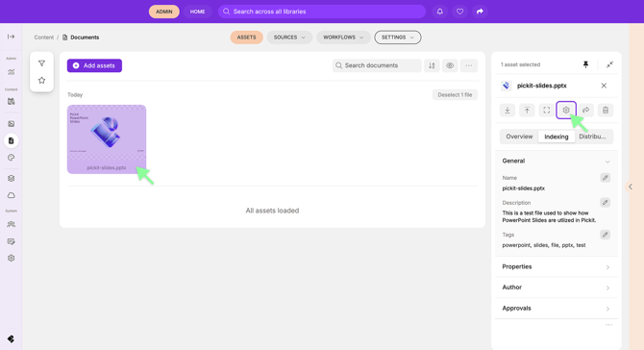
Task: Click the '1 asset selected' label
Action: click(x=520, y=64)
